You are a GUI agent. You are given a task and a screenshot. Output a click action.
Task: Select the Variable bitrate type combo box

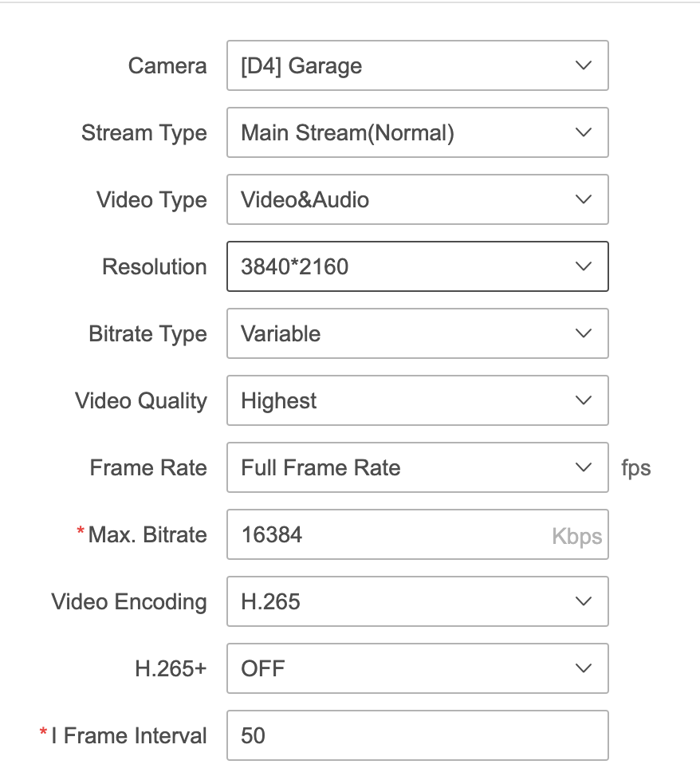click(417, 333)
